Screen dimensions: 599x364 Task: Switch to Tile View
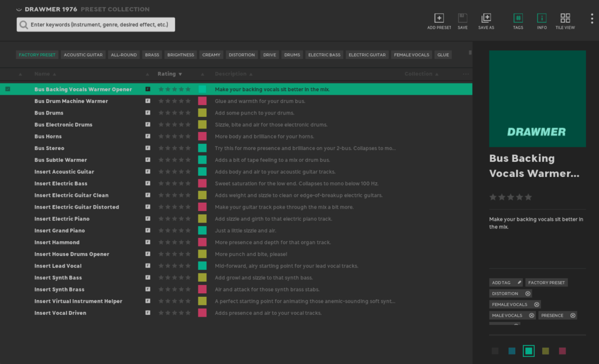click(565, 18)
